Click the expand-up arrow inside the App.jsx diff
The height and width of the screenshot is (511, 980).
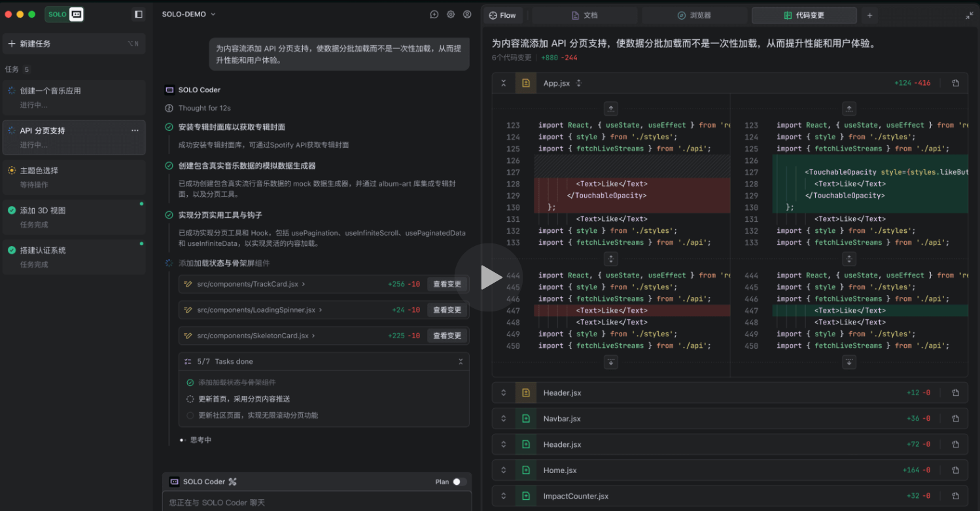[610, 109]
